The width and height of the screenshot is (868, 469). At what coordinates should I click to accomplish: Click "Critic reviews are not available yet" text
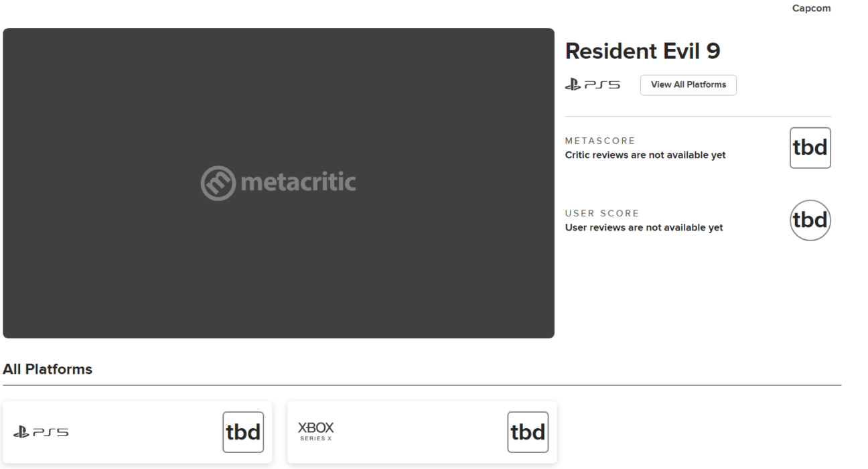point(645,155)
